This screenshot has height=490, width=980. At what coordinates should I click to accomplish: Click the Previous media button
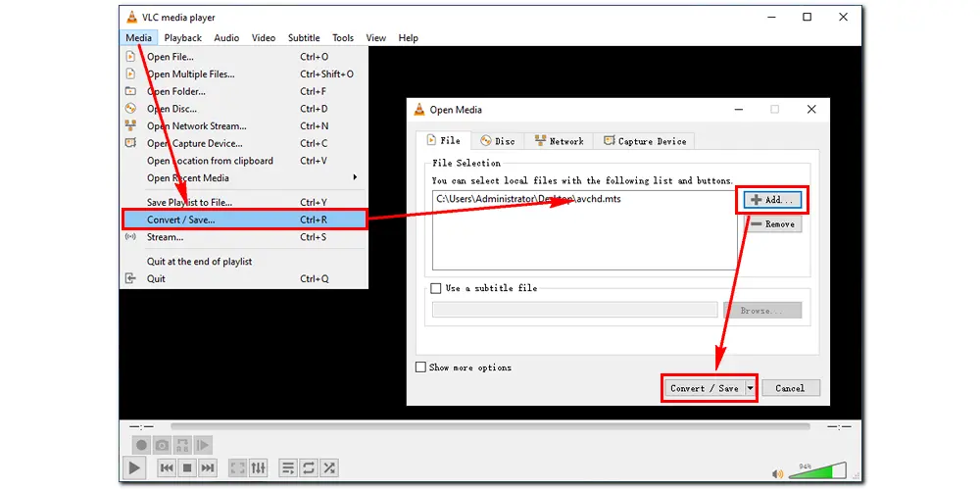(167, 467)
